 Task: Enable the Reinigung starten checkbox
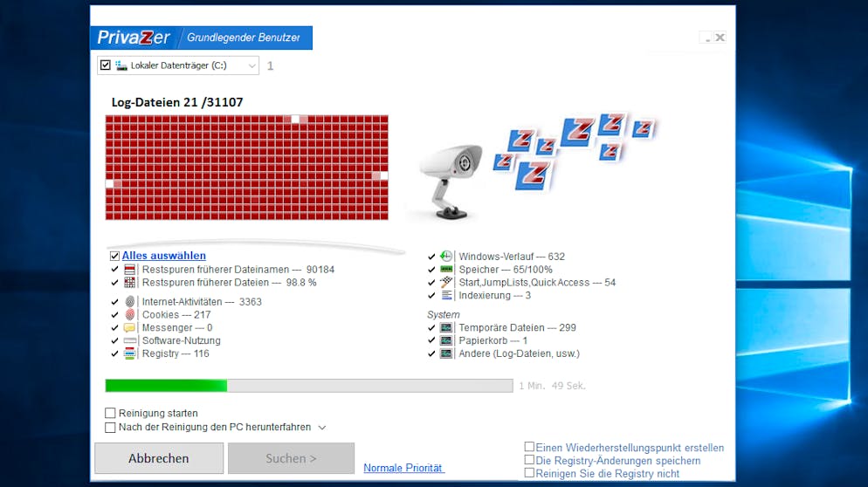click(x=110, y=413)
